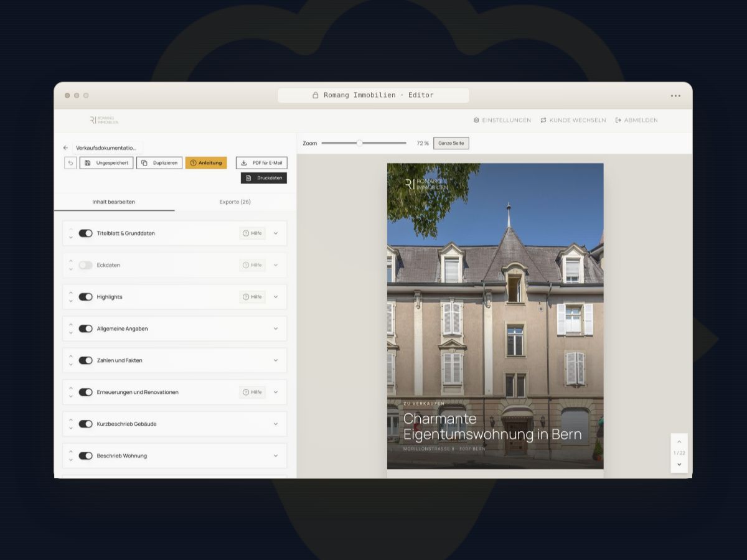Move Eckdaten section up with arrow
This screenshot has height=560, width=747.
[x=71, y=261]
